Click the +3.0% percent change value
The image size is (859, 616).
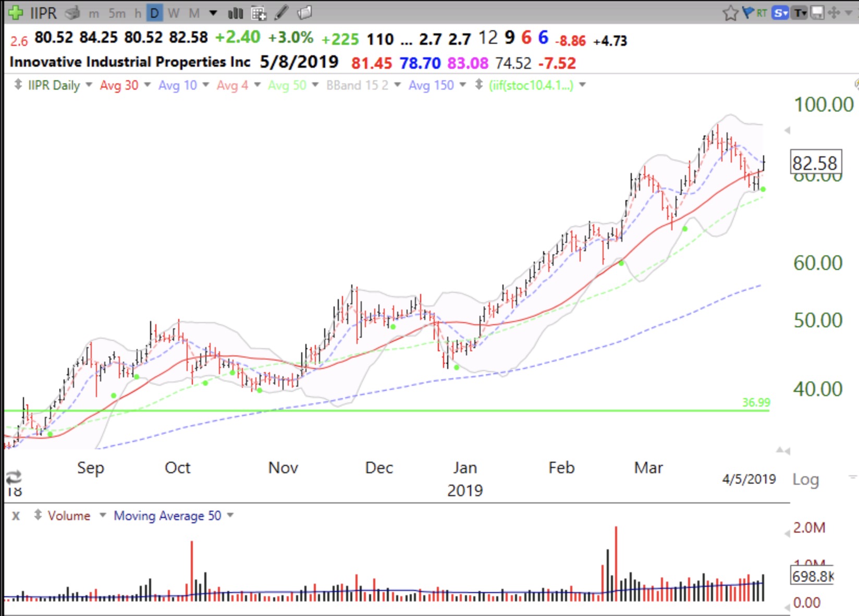[290, 38]
